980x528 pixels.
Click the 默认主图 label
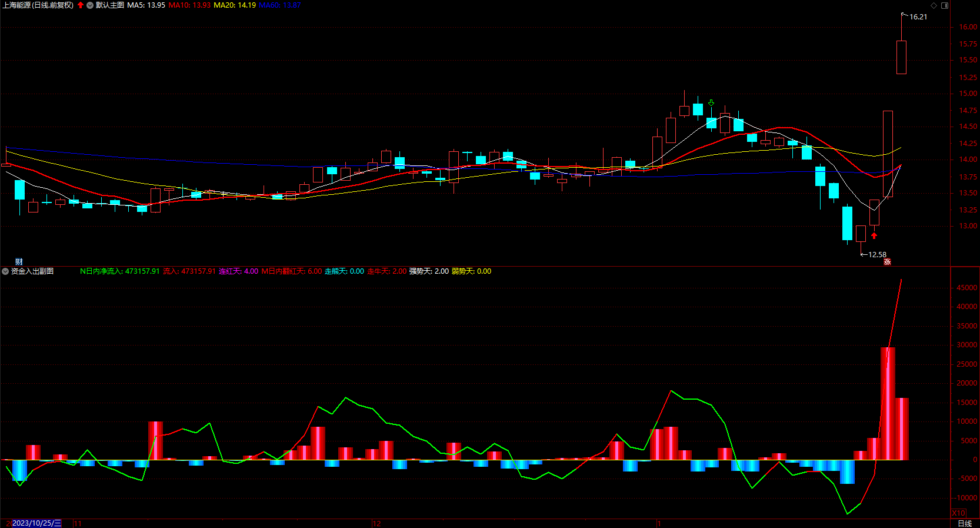click(x=110, y=5)
